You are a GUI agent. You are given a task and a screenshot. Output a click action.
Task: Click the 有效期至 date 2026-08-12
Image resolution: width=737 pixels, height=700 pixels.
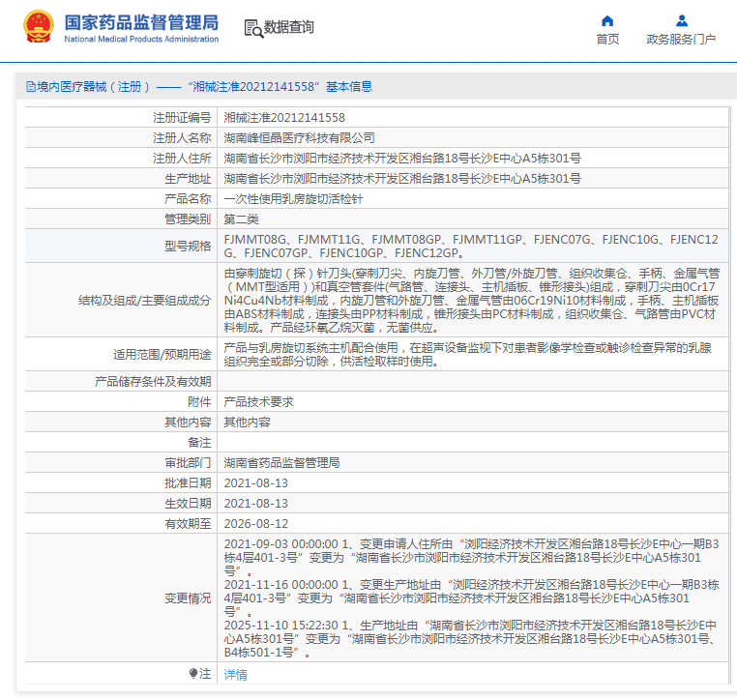(x=255, y=524)
